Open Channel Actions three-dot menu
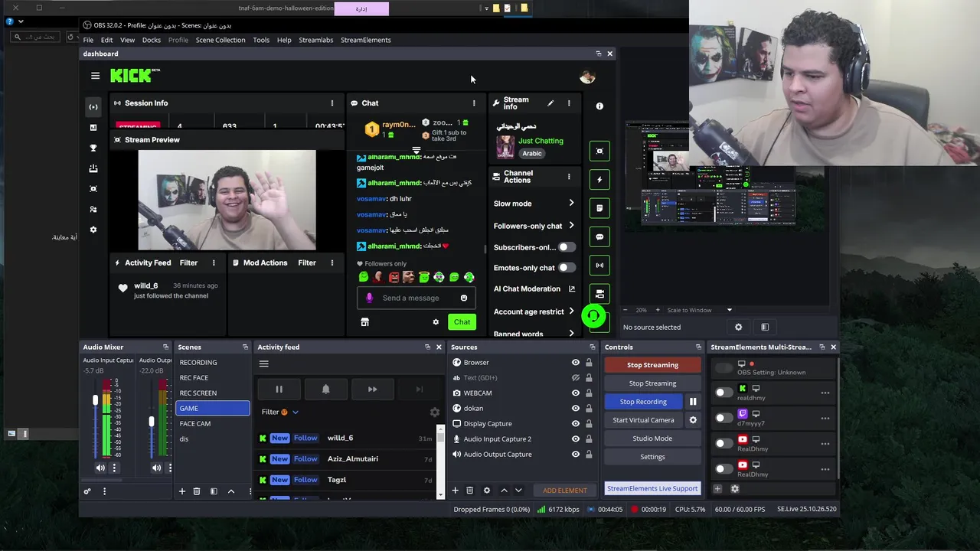This screenshot has width=980, height=551. point(568,176)
